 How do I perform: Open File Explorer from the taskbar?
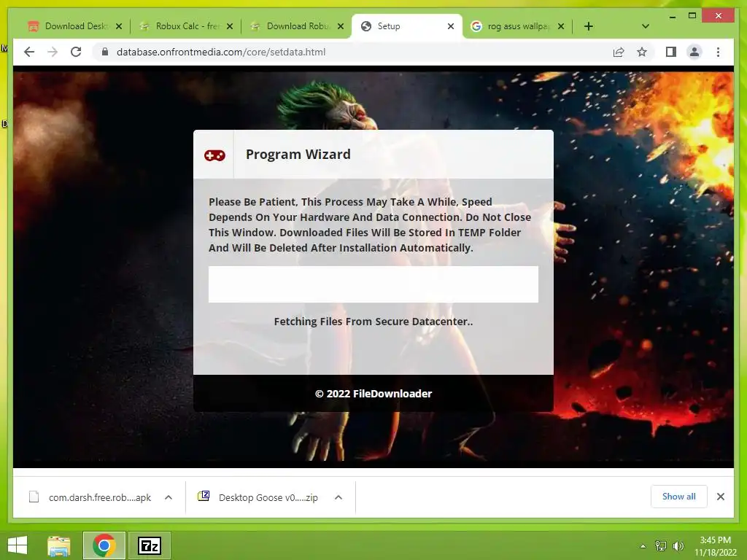pyautogui.click(x=59, y=545)
